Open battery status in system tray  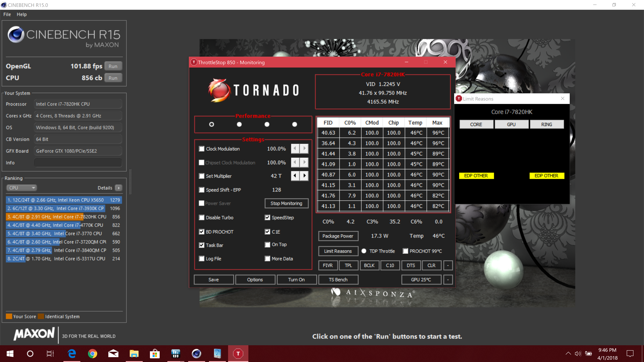tap(588, 353)
